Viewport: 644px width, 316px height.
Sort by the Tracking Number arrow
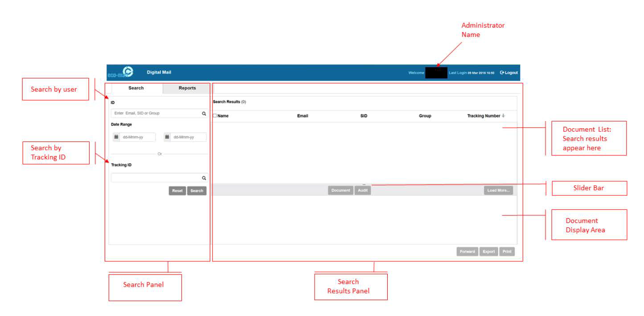[503, 116]
